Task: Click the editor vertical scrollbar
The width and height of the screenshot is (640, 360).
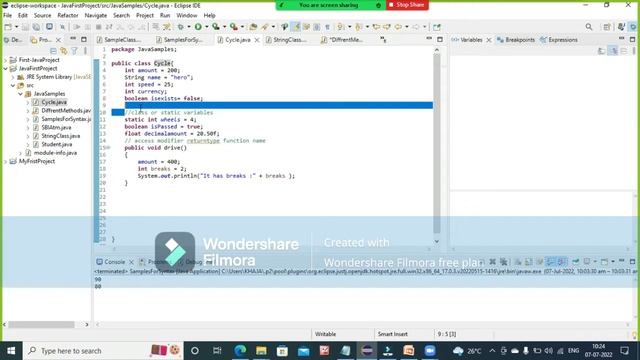Action: click(437, 143)
